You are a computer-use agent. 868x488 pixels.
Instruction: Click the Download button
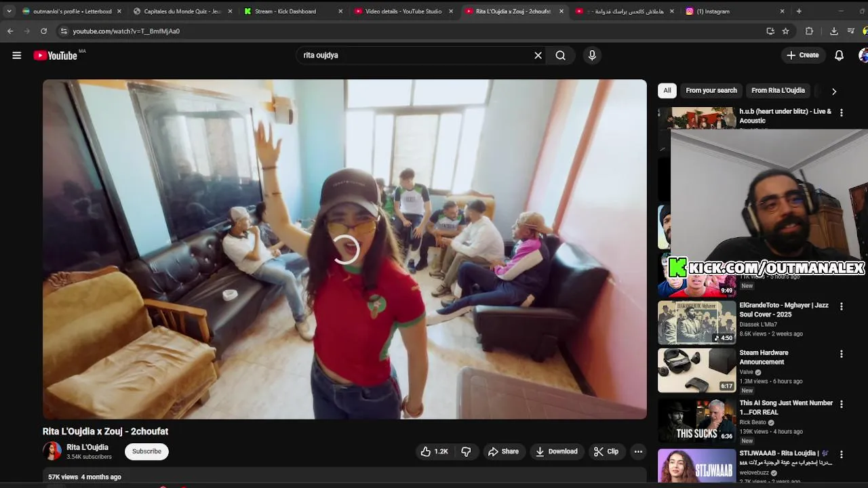point(556,451)
